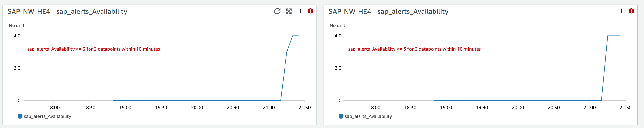Screen dimensions: 644x128
Task: Enlarge the left widget to fullscreen
Action: coord(289,11)
